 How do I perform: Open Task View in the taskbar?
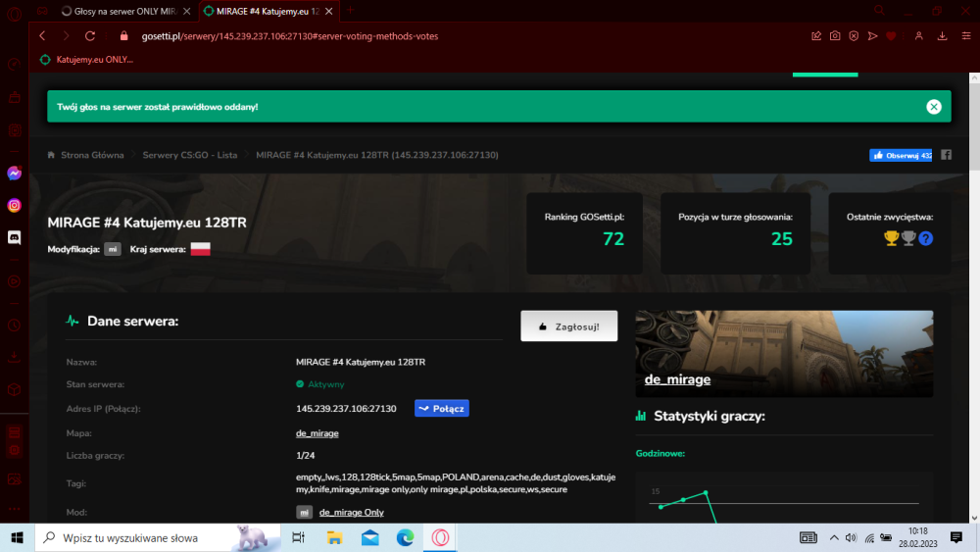pyautogui.click(x=299, y=537)
